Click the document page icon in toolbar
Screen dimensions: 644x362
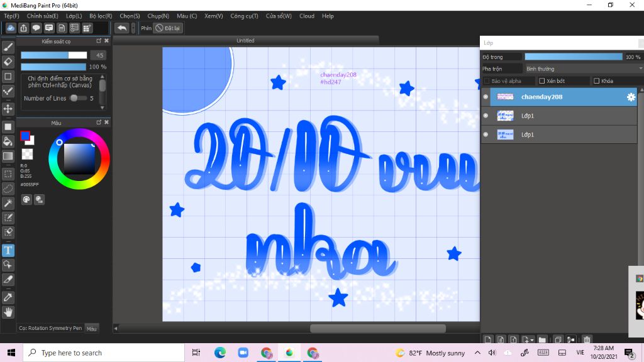62,28
